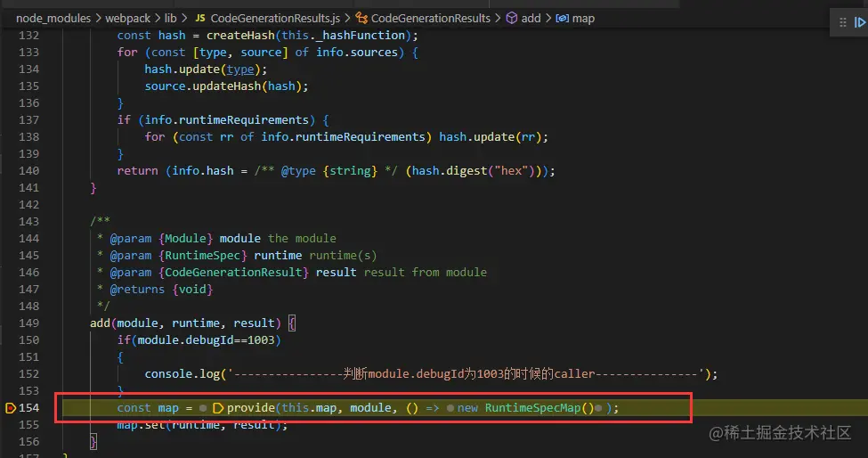This screenshot has height=458, width=868.
Task: Click highlighted closing brace on line 156
Action: [93, 442]
